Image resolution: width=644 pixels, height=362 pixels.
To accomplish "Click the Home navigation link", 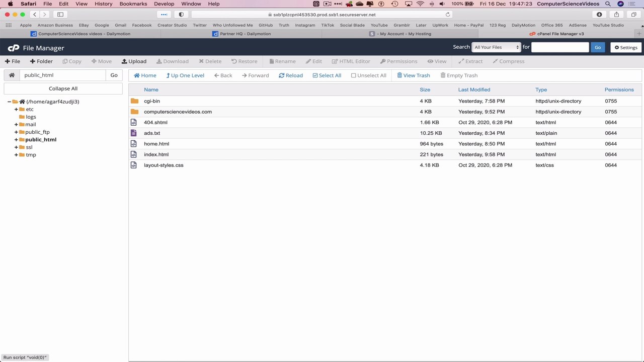I will (x=145, y=75).
